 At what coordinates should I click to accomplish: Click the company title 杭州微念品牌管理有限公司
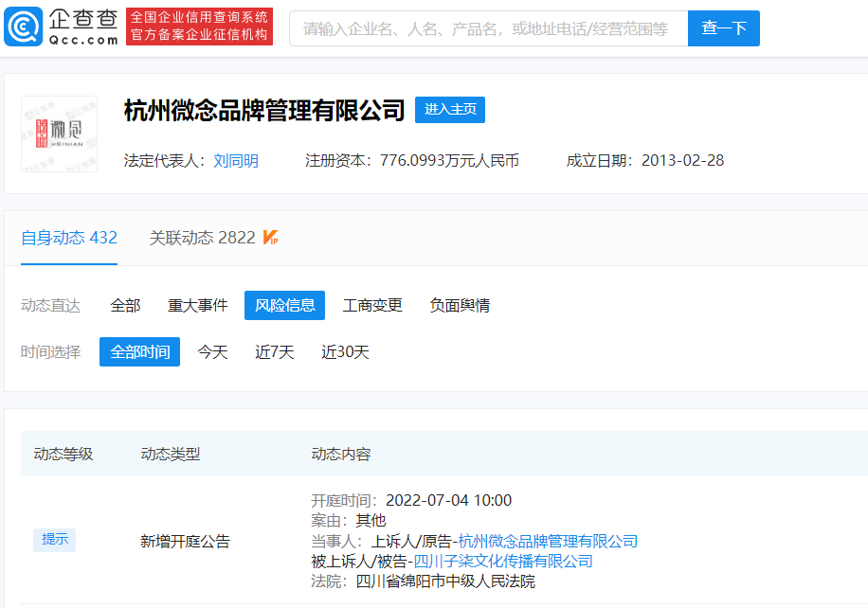tap(264, 110)
